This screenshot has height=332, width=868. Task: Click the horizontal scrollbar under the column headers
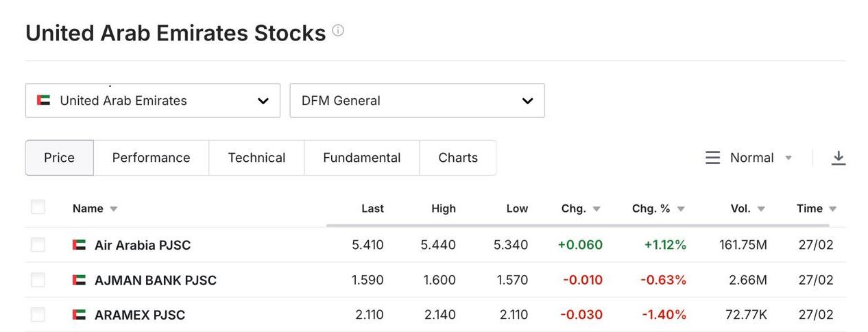pos(577,225)
